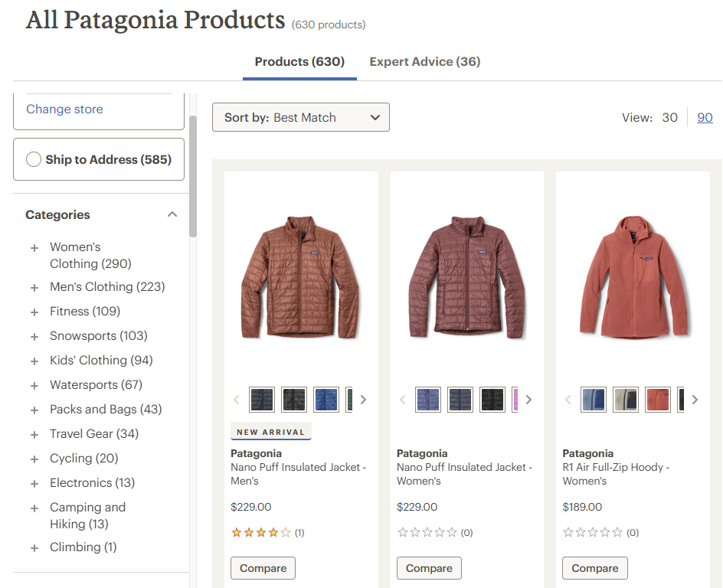Screen dimensions: 723x588
Task: Compare the Women's Nano Puff jacket
Action: [x=429, y=568]
